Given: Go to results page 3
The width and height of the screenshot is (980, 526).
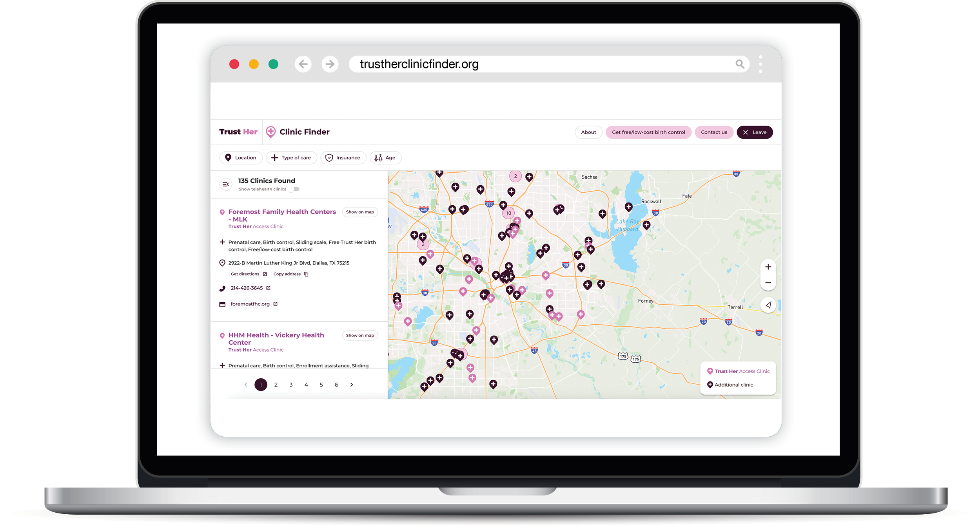Looking at the screenshot, I should coord(291,385).
